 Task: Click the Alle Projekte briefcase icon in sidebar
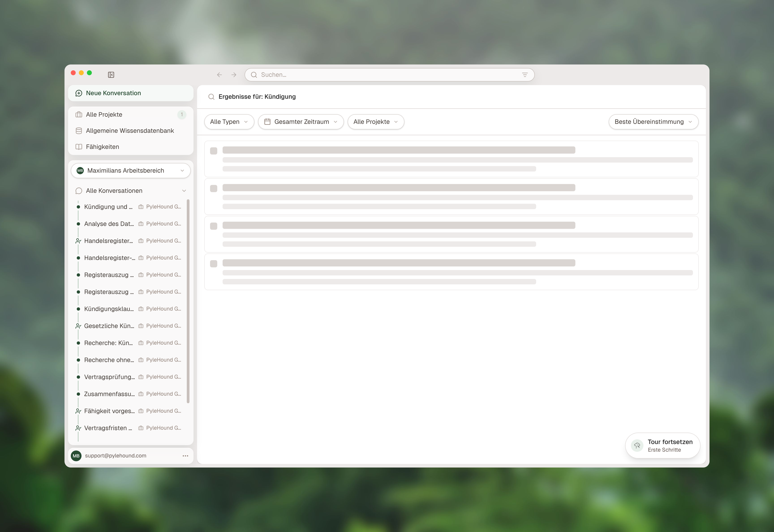point(79,114)
